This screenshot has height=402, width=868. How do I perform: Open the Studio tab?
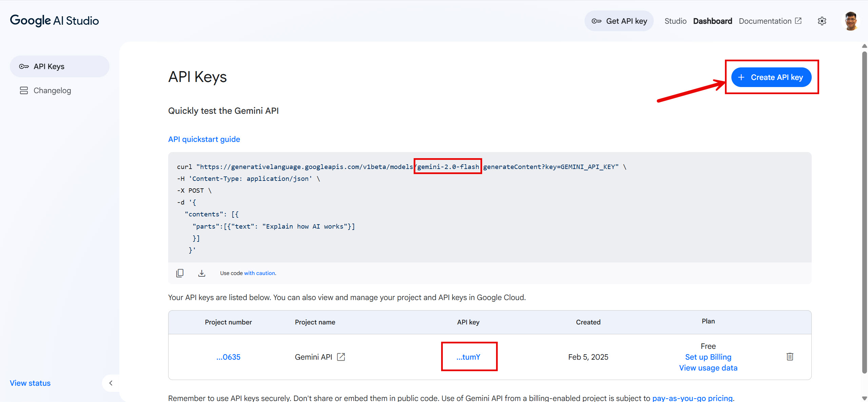(x=675, y=21)
